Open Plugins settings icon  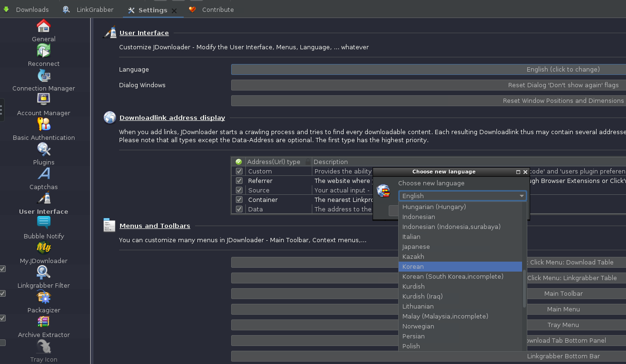[44, 149]
